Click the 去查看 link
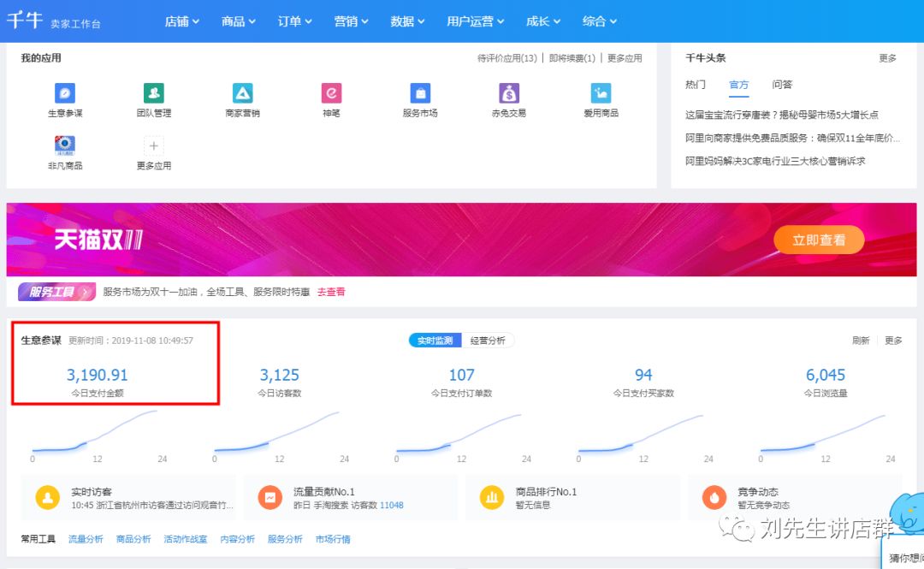Screen dimensions: 924x569 (331, 292)
